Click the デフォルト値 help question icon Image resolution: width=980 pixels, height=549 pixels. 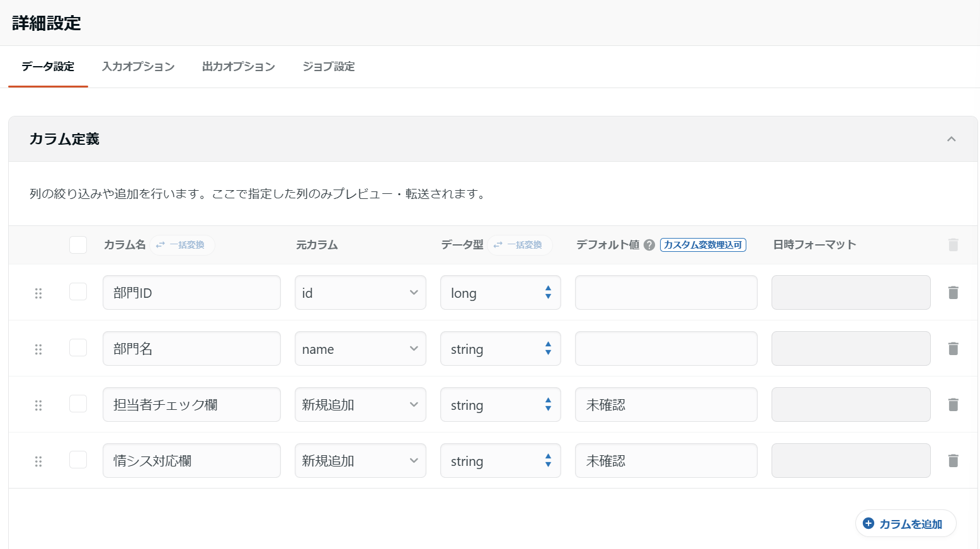click(x=649, y=245)
